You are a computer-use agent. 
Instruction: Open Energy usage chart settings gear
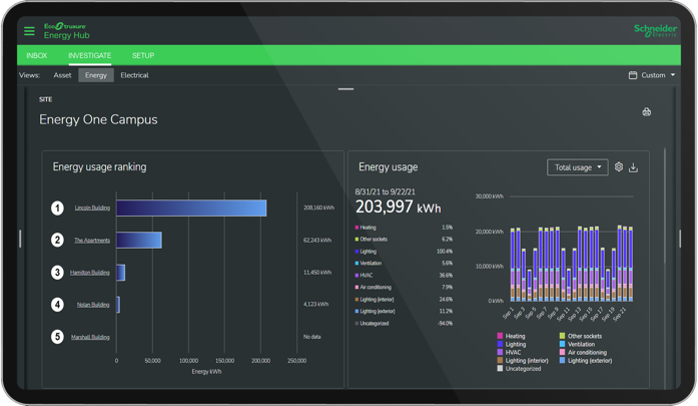point(619,167)
